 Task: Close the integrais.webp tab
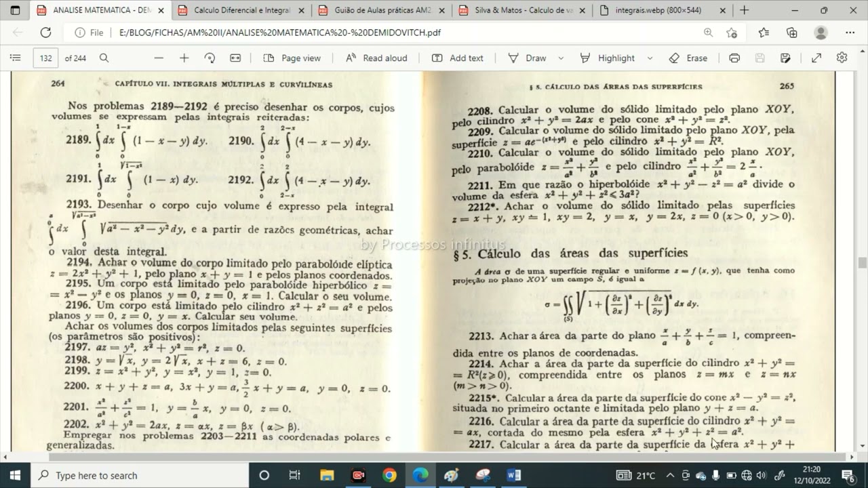coord(723,11)
